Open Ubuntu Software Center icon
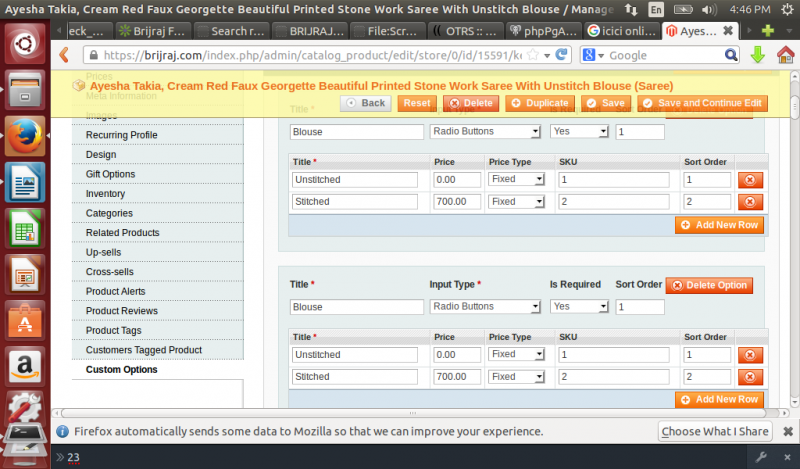The width and height of the screenshot is (800, 469). (24, 320)
